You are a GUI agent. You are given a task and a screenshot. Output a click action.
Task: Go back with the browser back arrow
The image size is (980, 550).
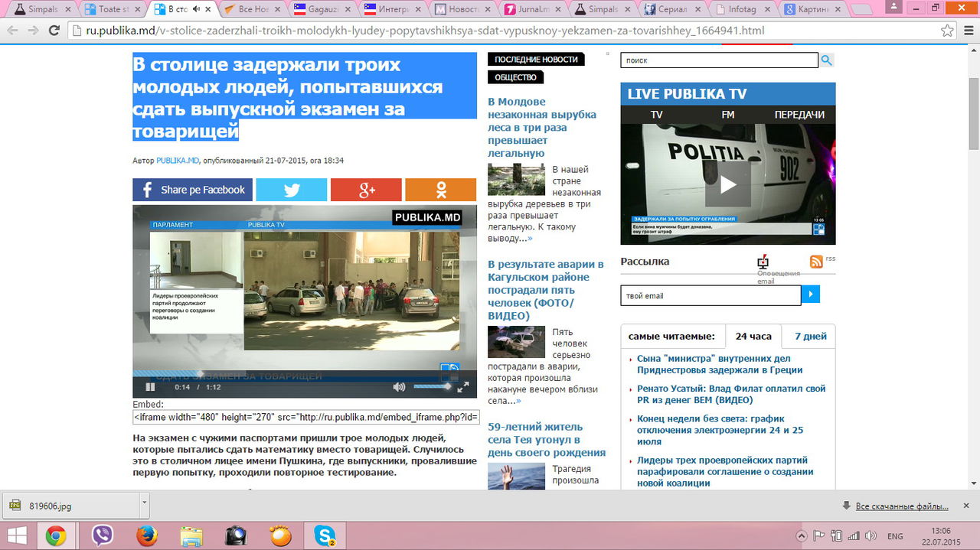click(x=12, y=31)
